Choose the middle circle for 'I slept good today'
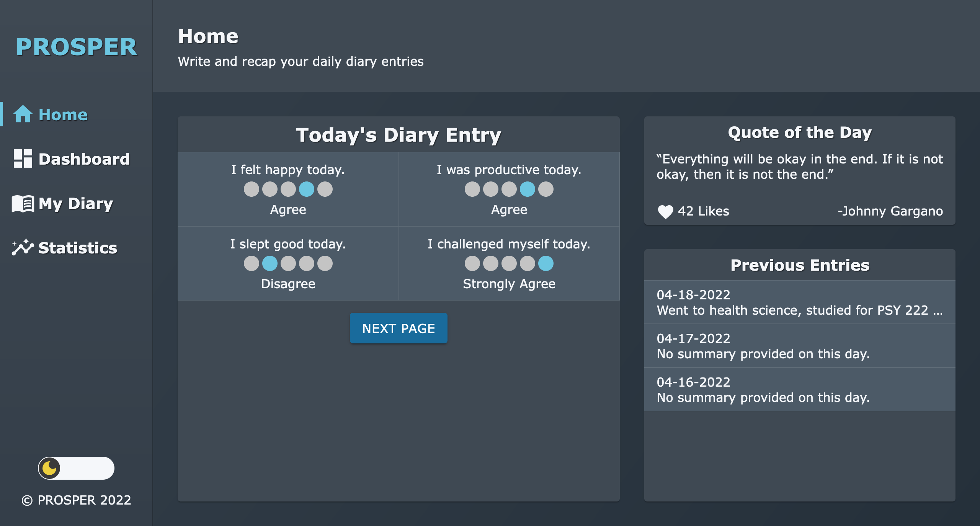 [x=288, y=263]
